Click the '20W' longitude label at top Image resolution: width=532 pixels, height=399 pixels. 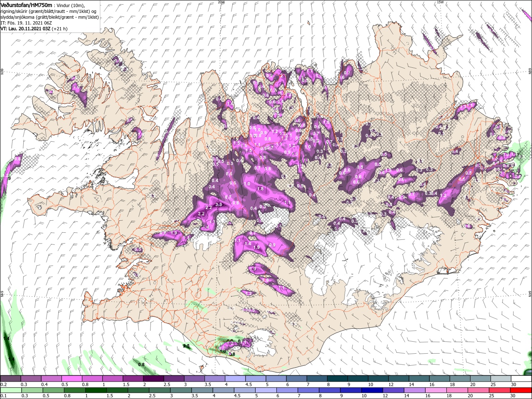(x=221, y=2)
